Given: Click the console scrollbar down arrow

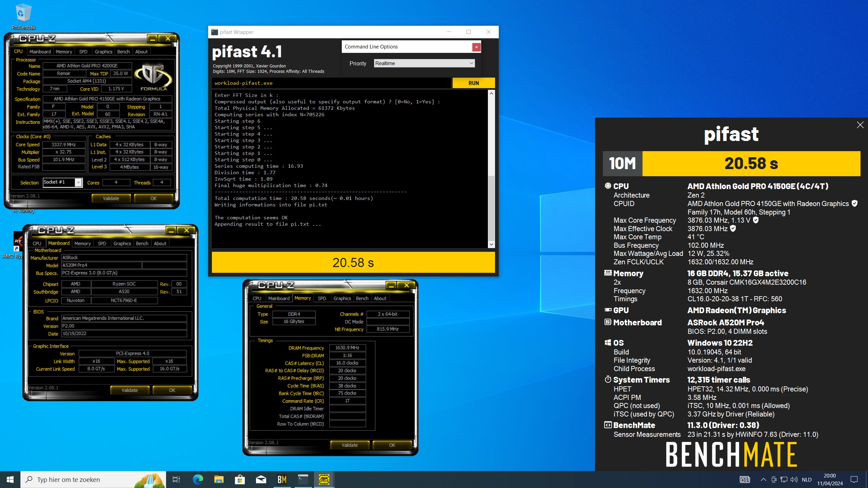Looking at the screenshot, I should [491, 244].
